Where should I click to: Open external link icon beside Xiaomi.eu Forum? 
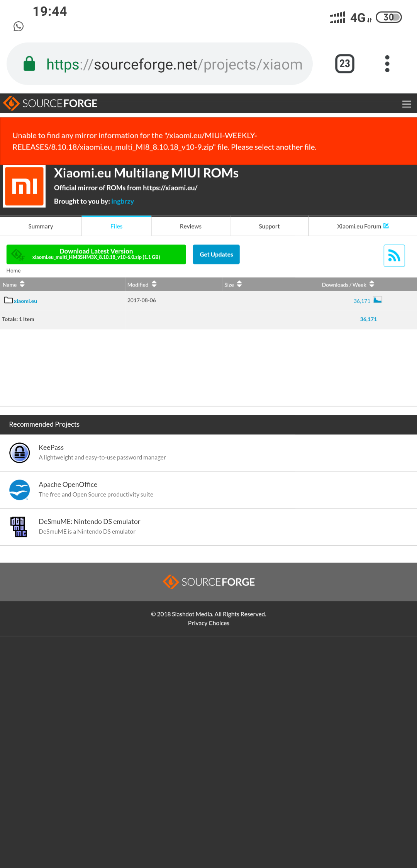386,226
